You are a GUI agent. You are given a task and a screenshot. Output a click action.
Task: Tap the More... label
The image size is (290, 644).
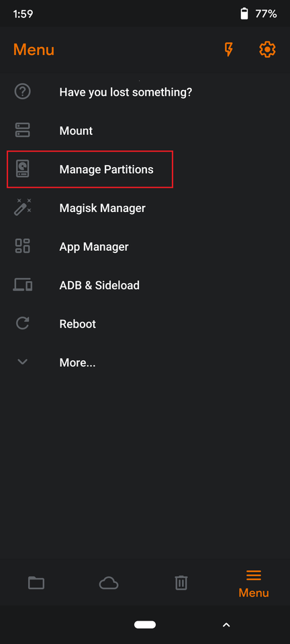pos(77,363)
